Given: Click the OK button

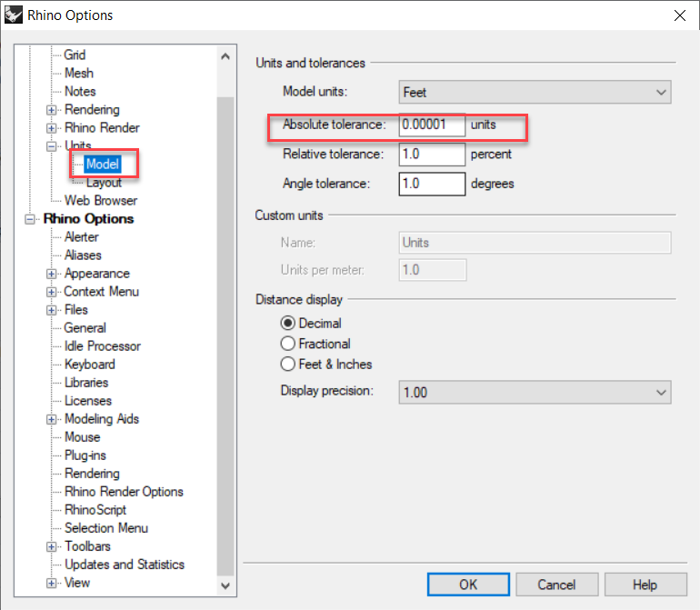Looking at the screenshot, I should coord(468,585).
